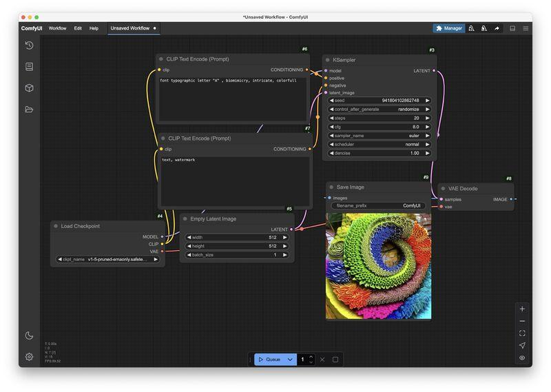The image size is (551, 392).
Task: Collapse the negative CLIP Text Encode node dot
Action: (163, 138)
